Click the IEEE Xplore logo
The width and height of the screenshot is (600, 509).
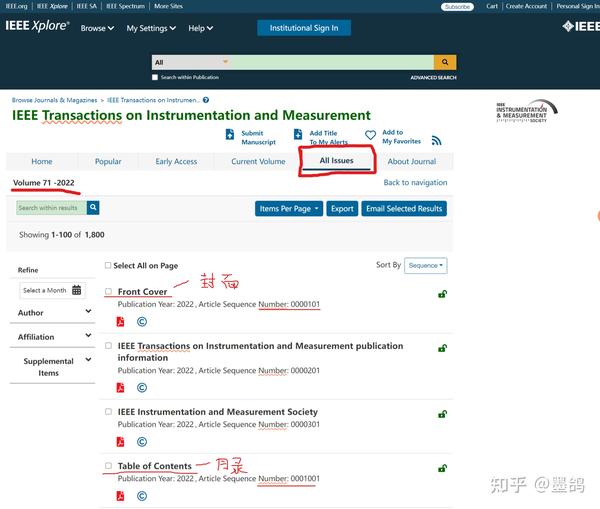(x=37, y=26)
